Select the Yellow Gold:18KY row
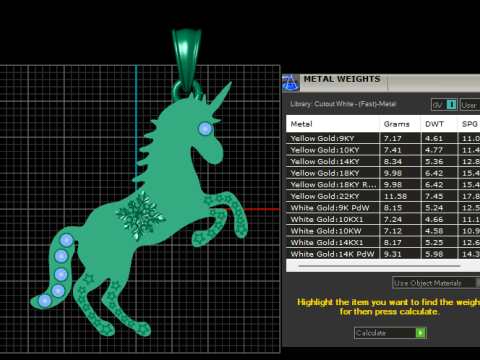Image resolution: width=480 pixels, height=360 pixels. click(383, 173)
